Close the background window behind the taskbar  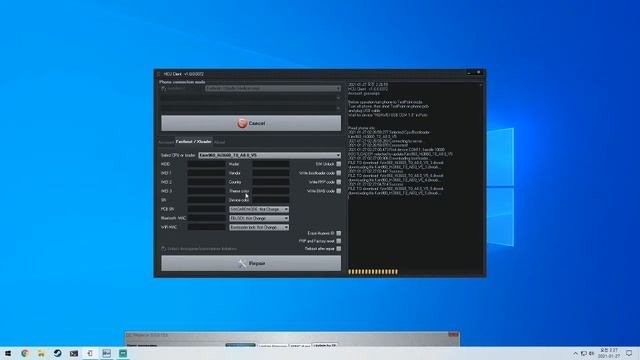[453, 335]
